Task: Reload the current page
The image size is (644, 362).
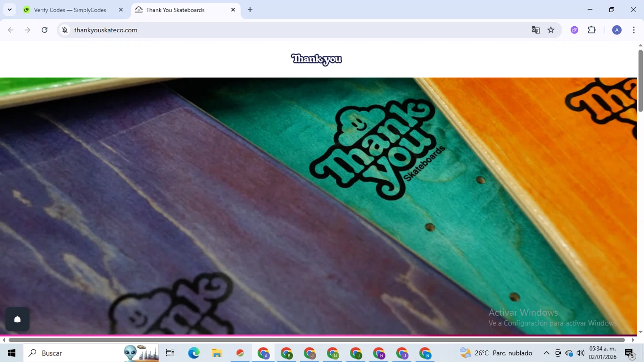Action: (44, 30)
